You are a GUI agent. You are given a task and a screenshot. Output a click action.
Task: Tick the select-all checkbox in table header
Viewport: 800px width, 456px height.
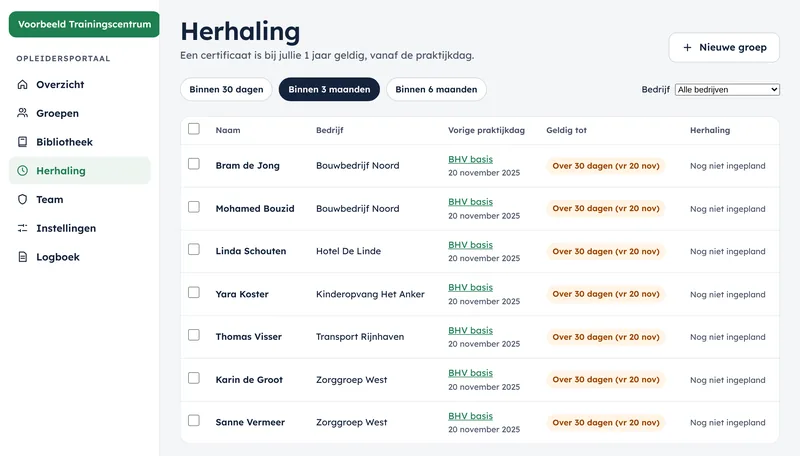point(194,129)
